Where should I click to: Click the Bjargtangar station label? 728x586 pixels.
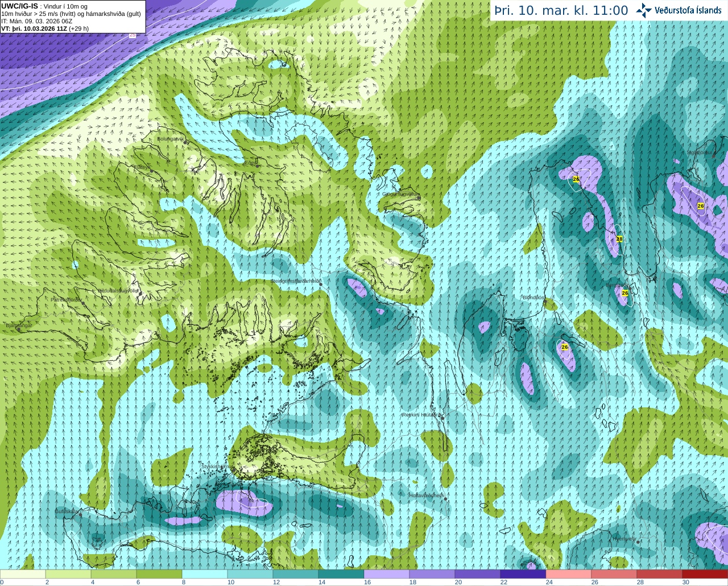pyautogui.click(x=19, y=325)
